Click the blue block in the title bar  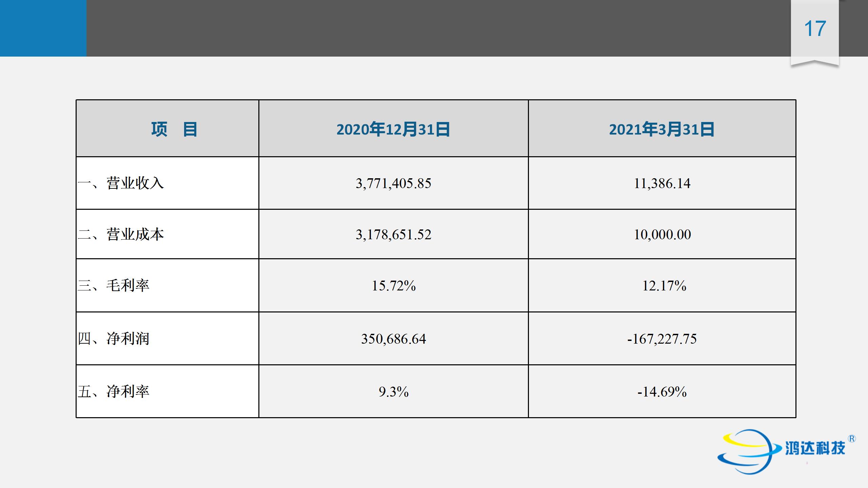(43, 28)
